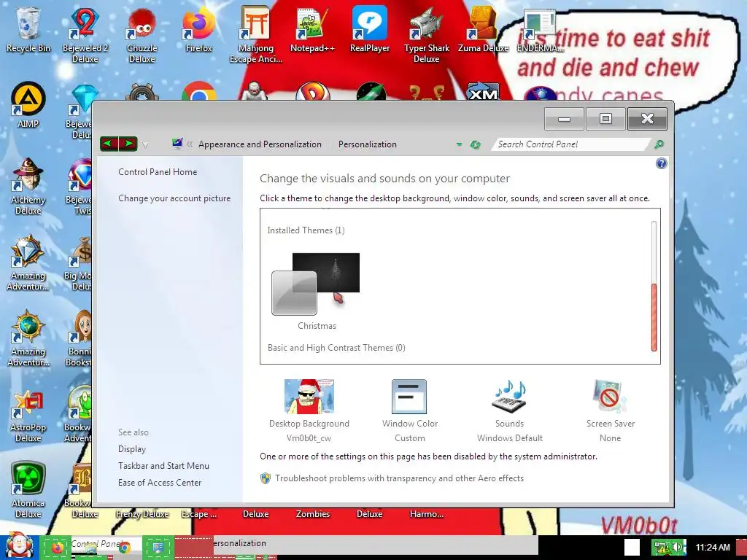Open Change your account picture

coord(174,198)
